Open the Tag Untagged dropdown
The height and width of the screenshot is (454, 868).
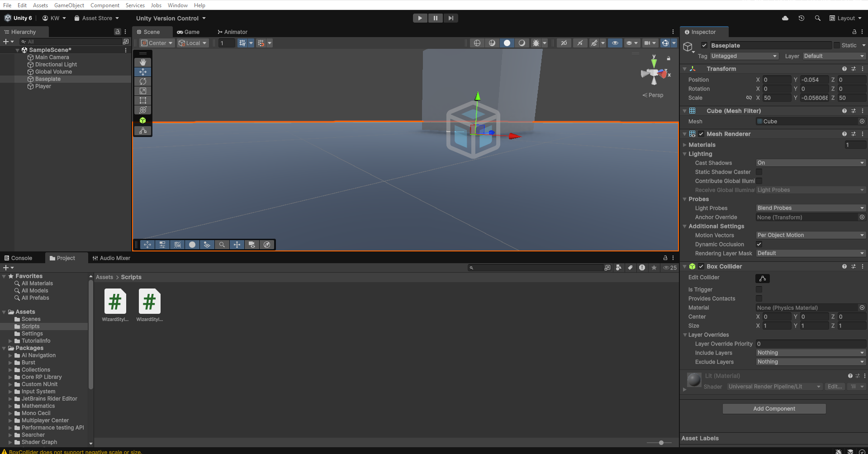(744, 56)
